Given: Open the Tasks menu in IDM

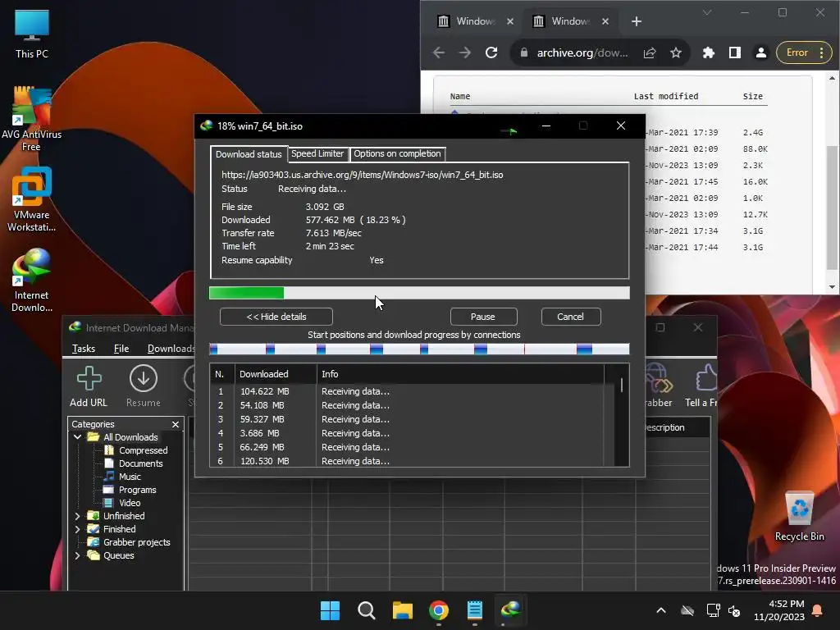Looking at the screenshot, I should tap(84, 349).
